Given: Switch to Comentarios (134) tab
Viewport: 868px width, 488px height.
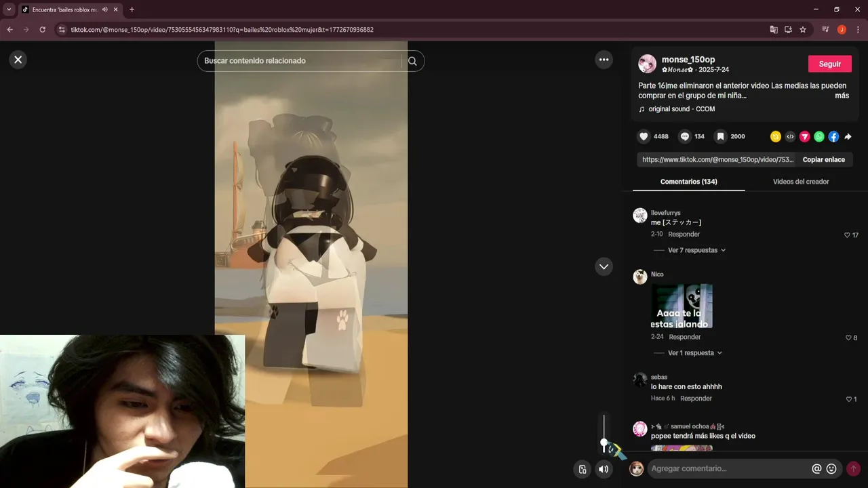Looking at the screenshot, I should pos(688,182).
